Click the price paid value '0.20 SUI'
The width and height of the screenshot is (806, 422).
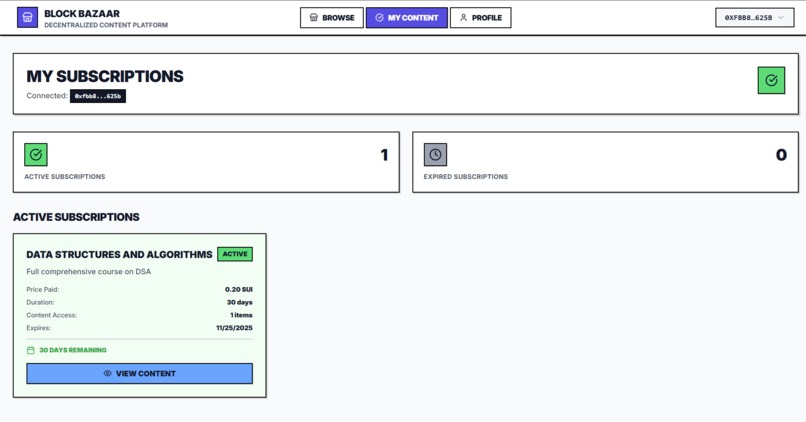[x=239, y=289]
